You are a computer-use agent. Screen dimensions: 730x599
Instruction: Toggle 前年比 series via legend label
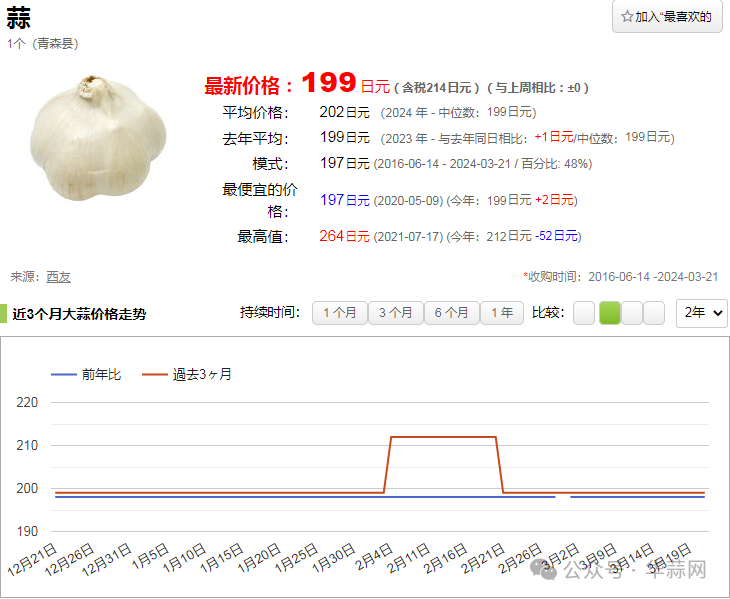[x=101, y=375]
